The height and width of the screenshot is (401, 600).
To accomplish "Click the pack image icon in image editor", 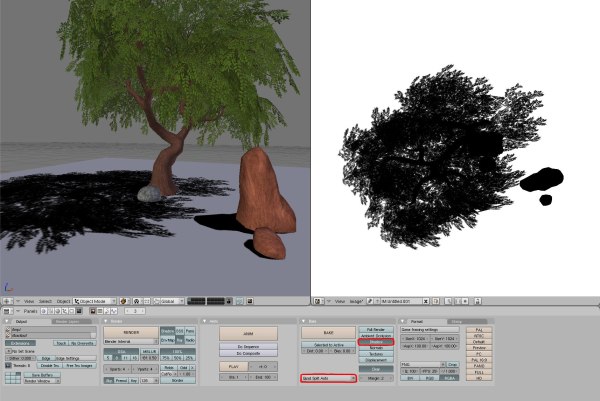I will pyautogui.click(x=436, y=302).
